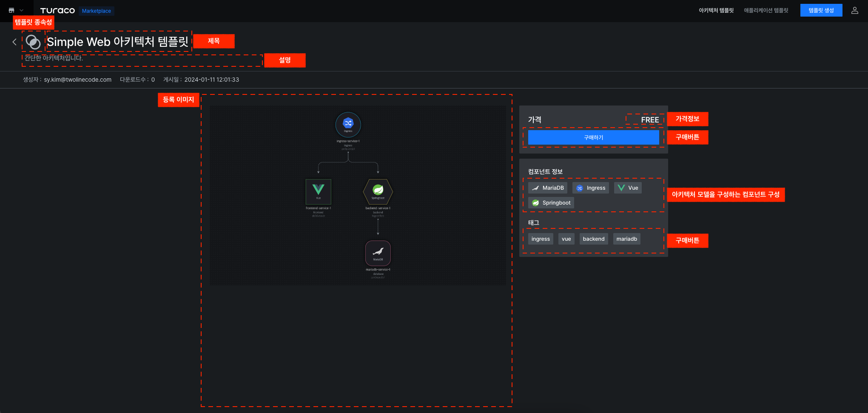Select the Ingress component chip
Image resolution: width=868 pixels, height=413 pixels.
pyautogui.click(x=591, y=188)
